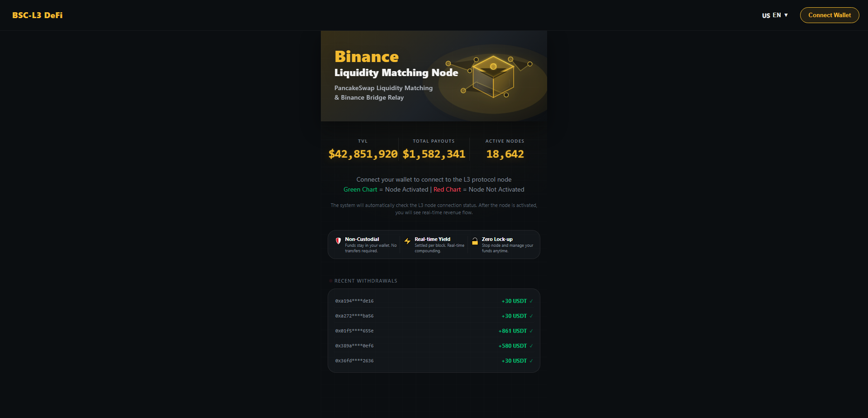Click the Active Nodes value 18,642
This screenshot has width=868, height=418.
tap(505, 154)
